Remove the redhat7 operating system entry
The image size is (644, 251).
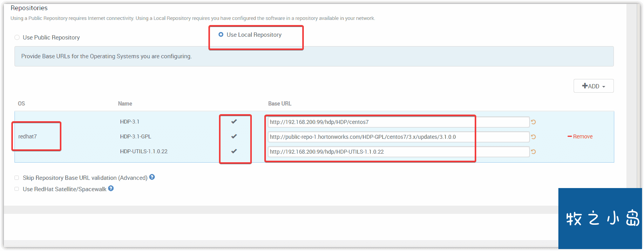tap(580, 136)
